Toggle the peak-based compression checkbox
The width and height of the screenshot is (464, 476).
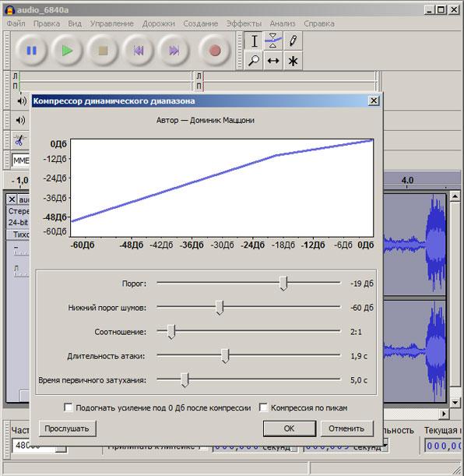click(x=263, y=407)
